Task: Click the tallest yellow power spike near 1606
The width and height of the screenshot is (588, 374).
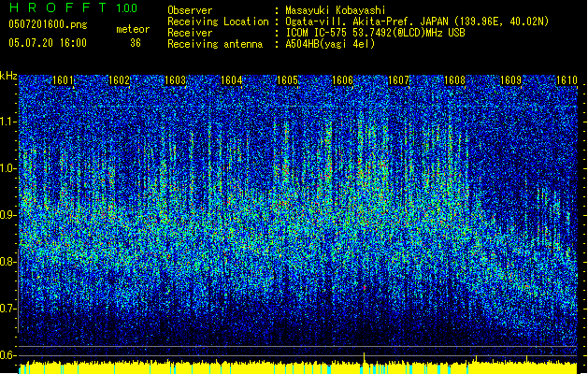Action: [365, 358]
